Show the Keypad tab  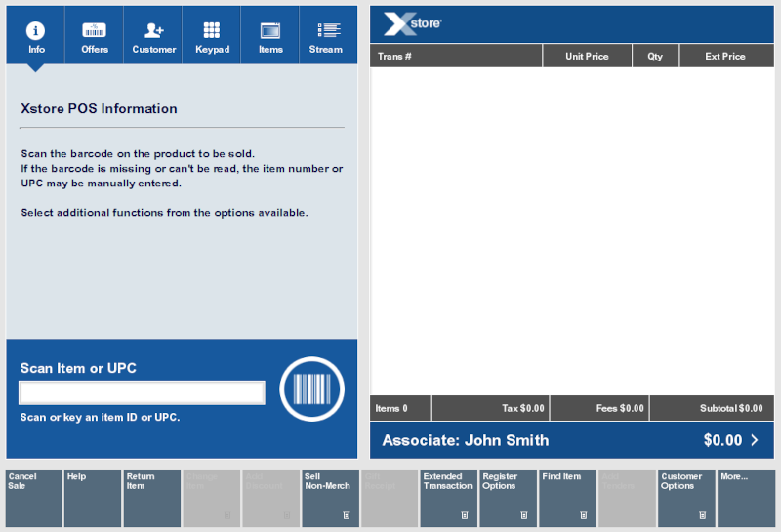[x=212, y=35]
